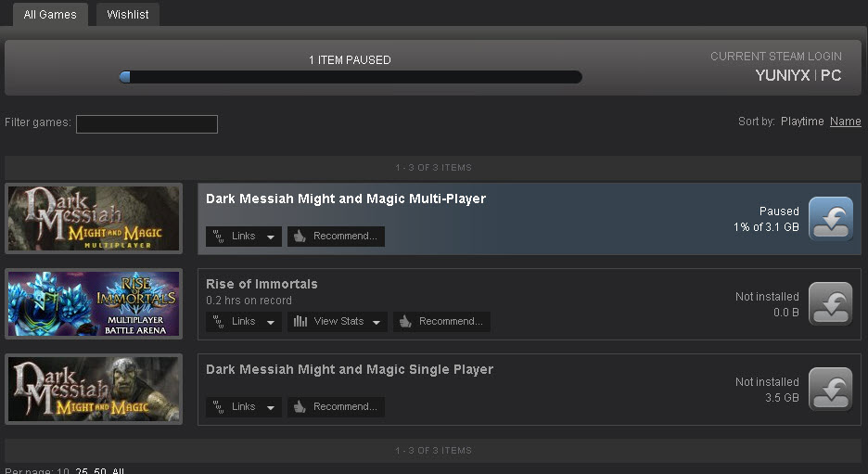
Task: Sort games by Playtime
Action: click(x=802, y=122)
